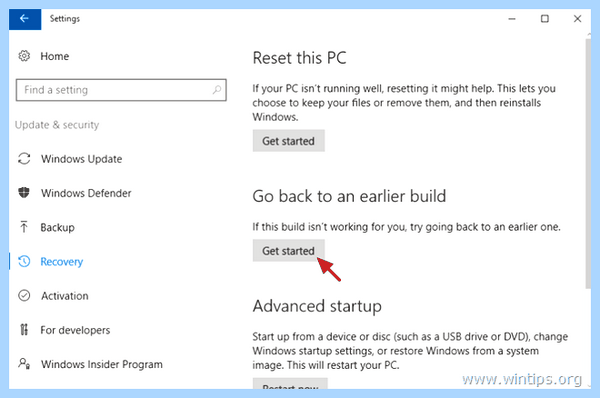The image size is (600, 398).
Task: Click the Recovery clock icon
Action: pos(24,261)
